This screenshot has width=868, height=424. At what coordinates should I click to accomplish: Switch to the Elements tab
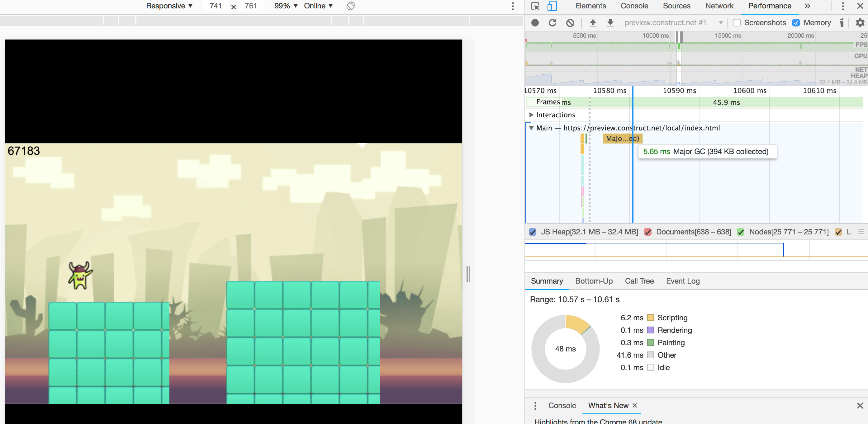point(591,6)
